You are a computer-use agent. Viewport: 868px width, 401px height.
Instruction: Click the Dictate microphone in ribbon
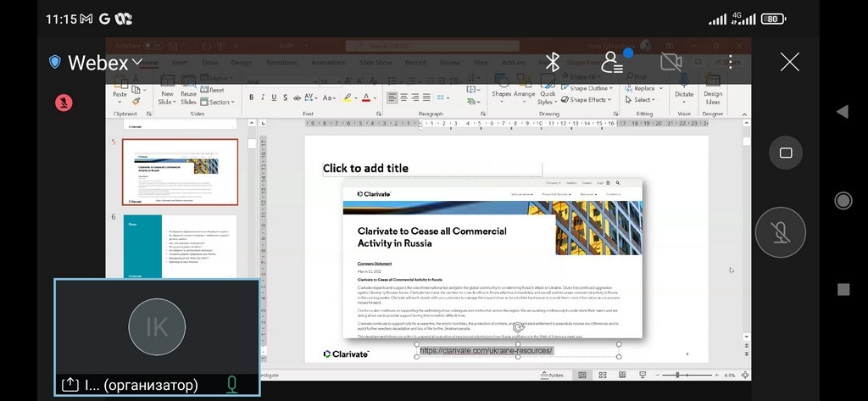[x=684, y=94]
